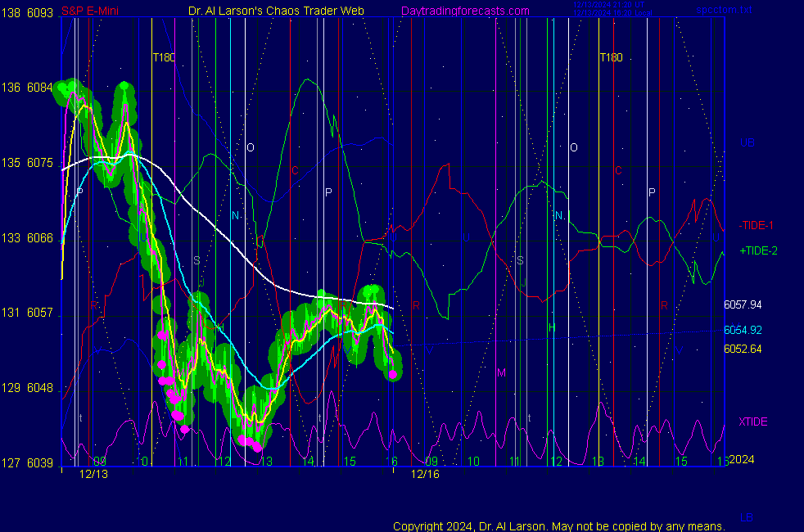Click the S&P E-Mini chart title

coord(90,11)
